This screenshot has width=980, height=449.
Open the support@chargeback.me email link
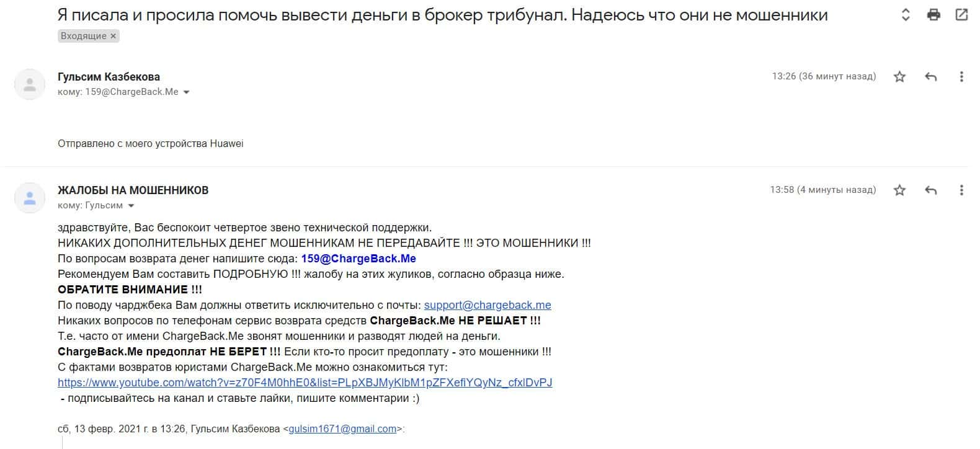point(488,305)
